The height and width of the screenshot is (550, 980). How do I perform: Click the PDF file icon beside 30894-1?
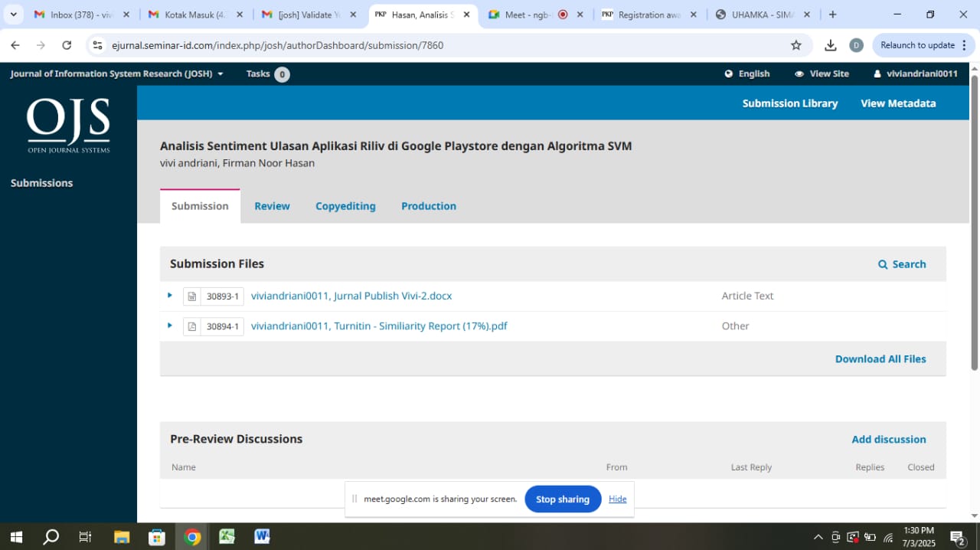(x=192, y=326)
